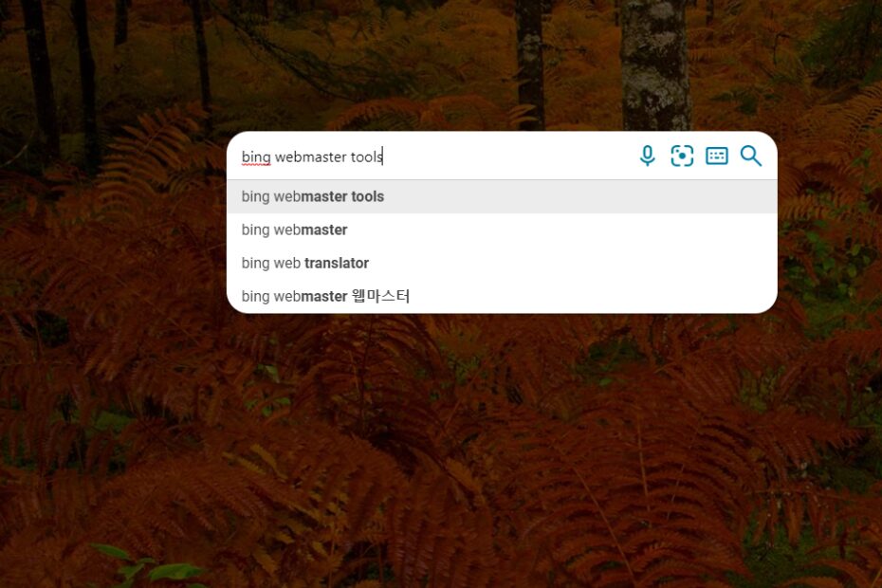
Task: Click the forest wallpaper to dismiss suggestions
Action: [441, 450]
